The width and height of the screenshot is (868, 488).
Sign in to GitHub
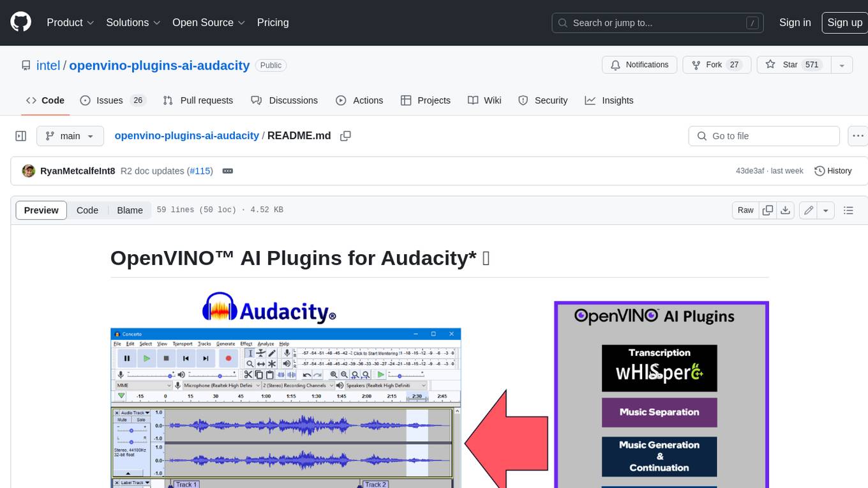[x=795, y=22]
